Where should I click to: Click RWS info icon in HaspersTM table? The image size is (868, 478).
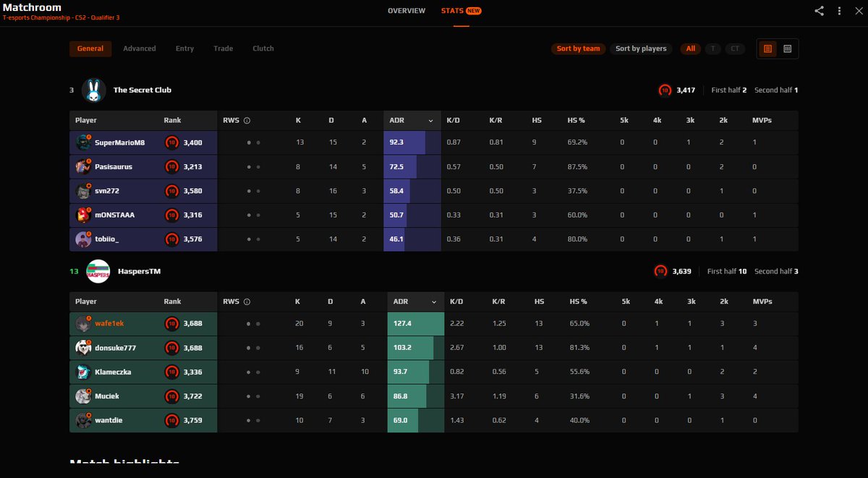click(x=247, y=302)
